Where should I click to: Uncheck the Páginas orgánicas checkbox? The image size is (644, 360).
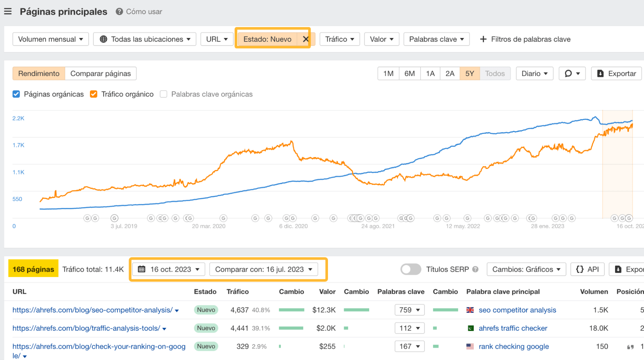pos(16,94)
